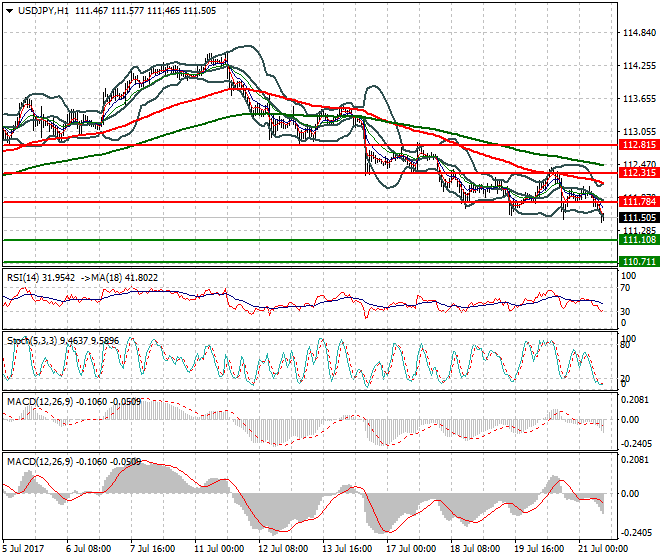Select the upper MACD(12,26,9) dashed-signal panel label

74,402
